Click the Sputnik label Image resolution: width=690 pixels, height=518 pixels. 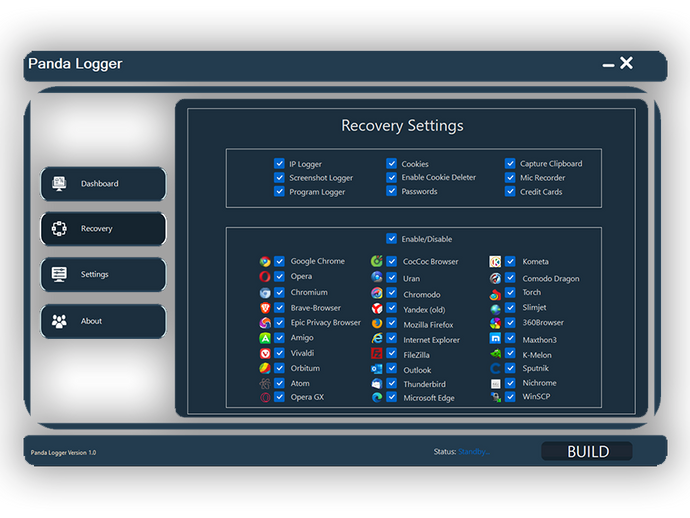(536, 368)
